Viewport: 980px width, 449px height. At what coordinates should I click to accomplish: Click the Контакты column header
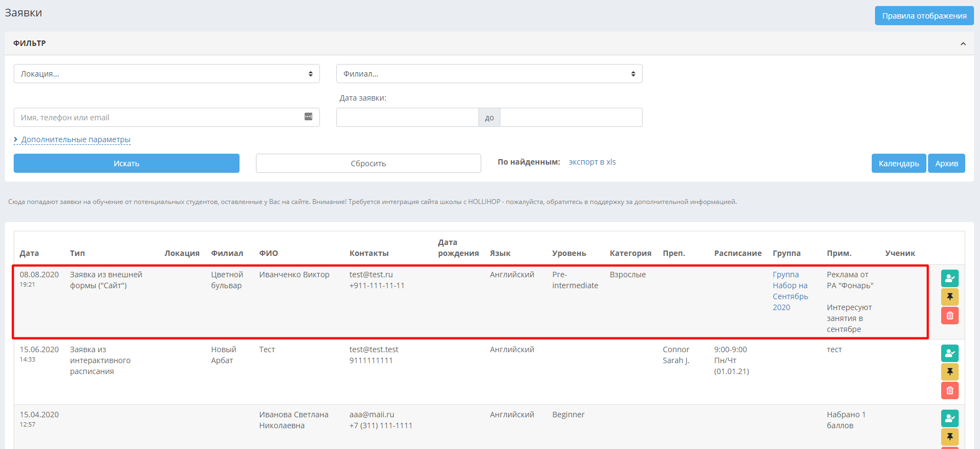[369, 253]
